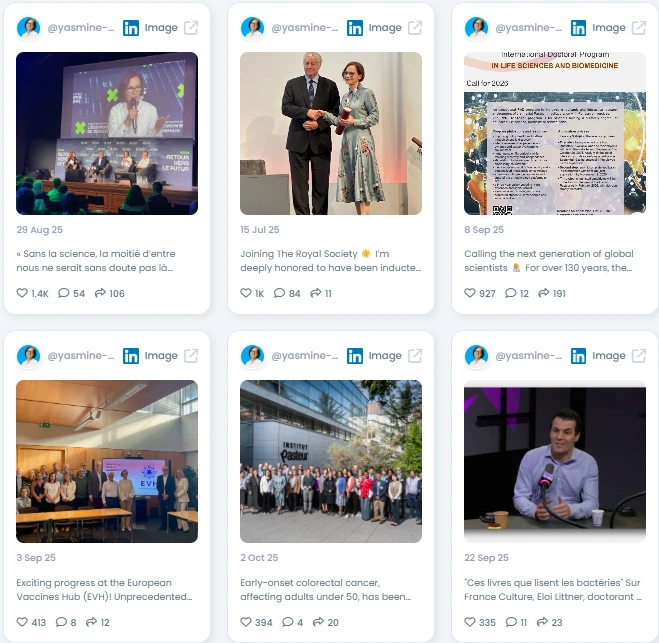Click external link icon on Royal Society post
Screen dimensions: 659x643
pos(415,28)
